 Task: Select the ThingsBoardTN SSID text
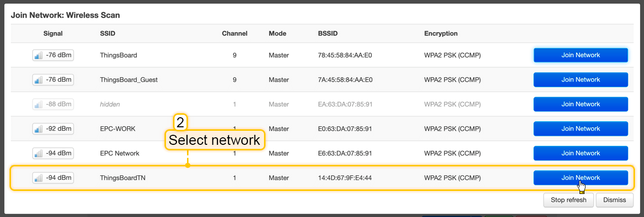[122, 178]
